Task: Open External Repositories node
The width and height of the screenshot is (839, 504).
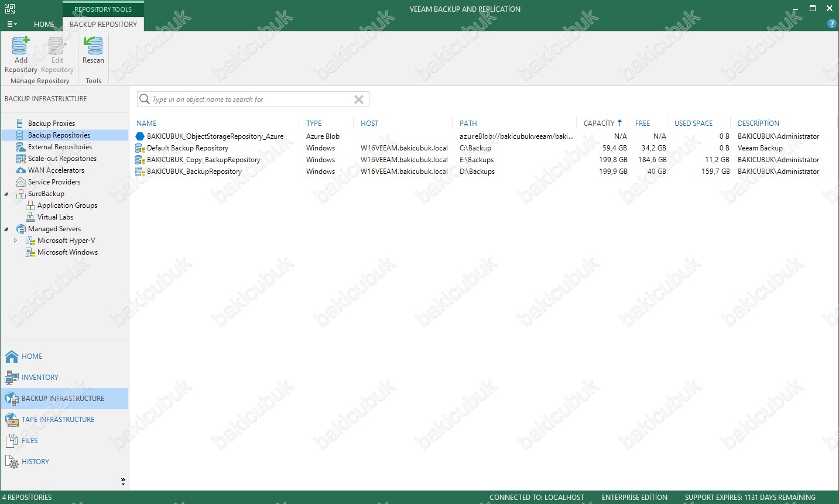Action: 60,147
